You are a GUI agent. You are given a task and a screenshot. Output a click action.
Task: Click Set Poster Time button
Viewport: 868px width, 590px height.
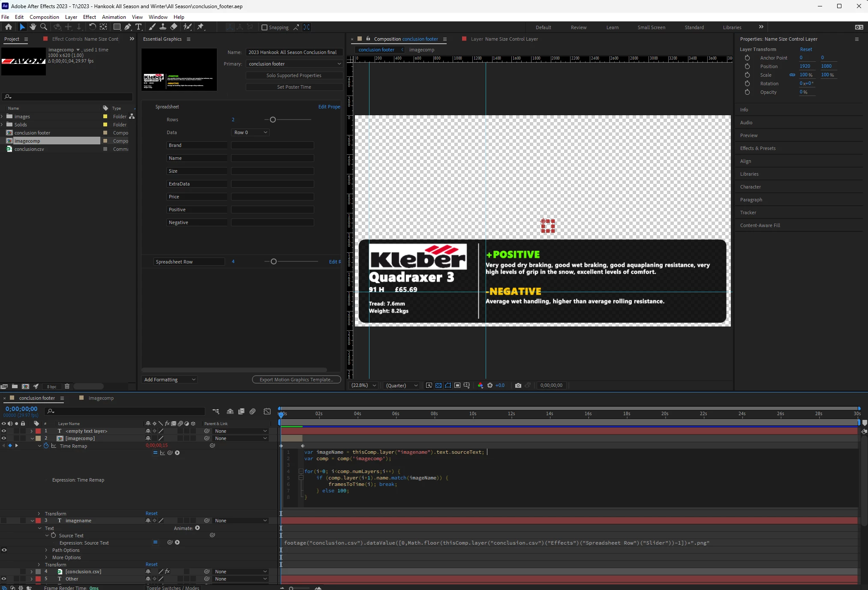(x=294, y=87)
